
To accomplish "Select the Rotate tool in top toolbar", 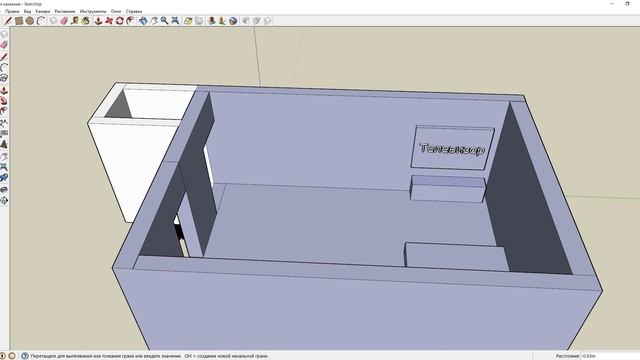I will pyautogui.click(x=120, y=20).
